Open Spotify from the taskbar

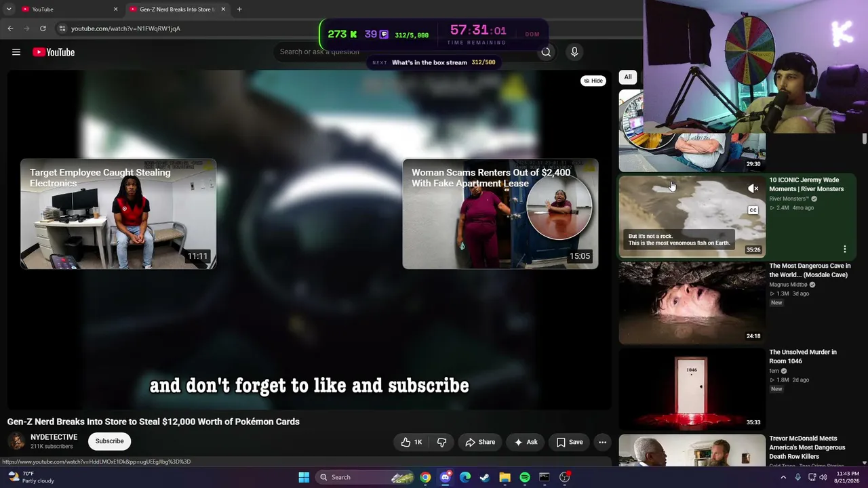[525, 477]
